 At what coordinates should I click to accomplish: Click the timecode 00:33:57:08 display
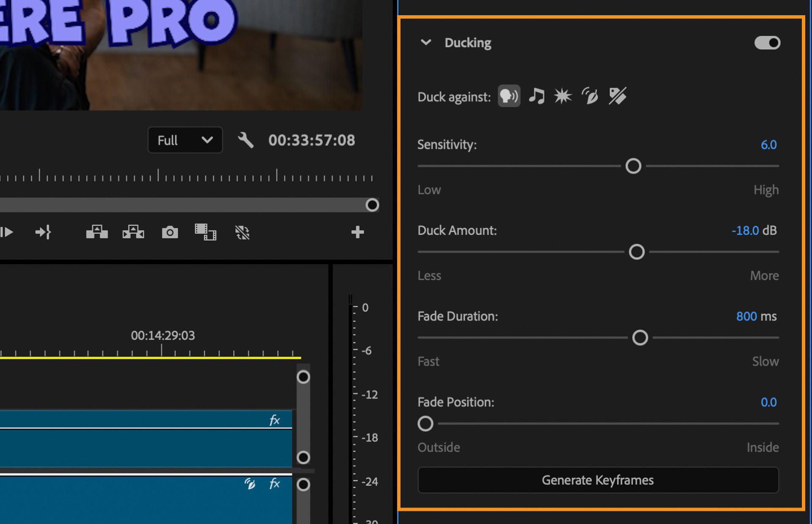coord(312,141)
